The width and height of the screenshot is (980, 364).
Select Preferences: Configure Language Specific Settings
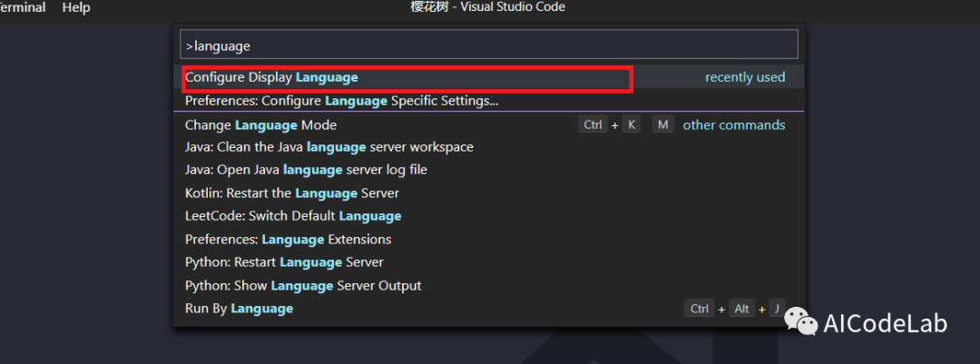(489, 100)
